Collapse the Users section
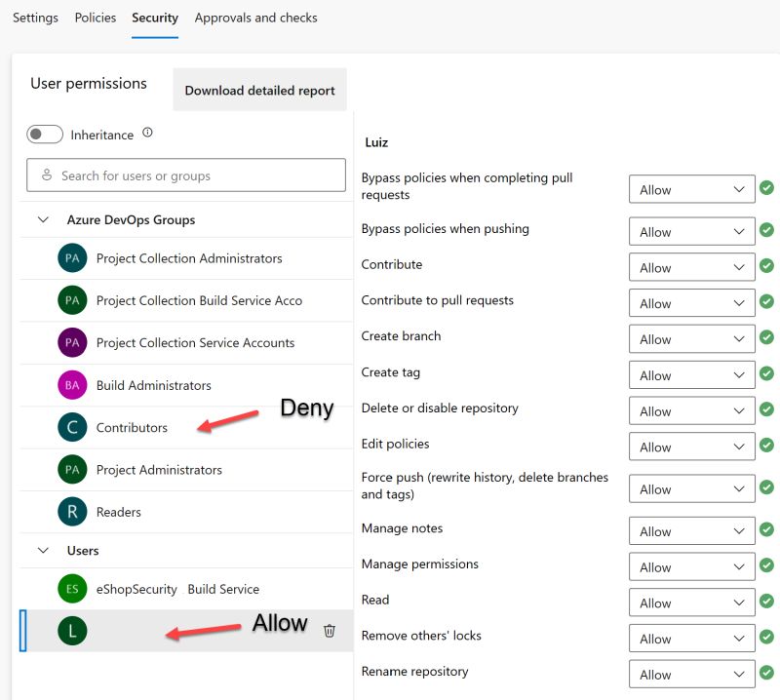This screenshot has width=780, height=700. pos(43,550)
